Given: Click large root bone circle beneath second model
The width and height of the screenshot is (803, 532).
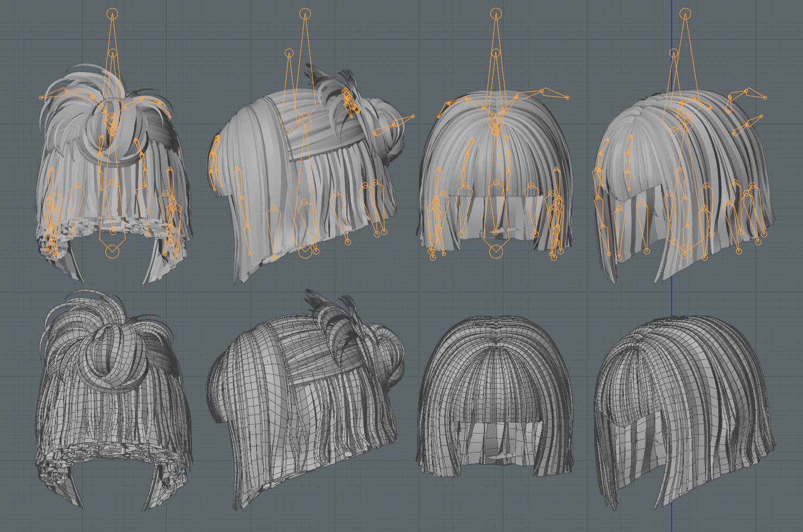Looking at the screenshot, I should click(305, 251).
